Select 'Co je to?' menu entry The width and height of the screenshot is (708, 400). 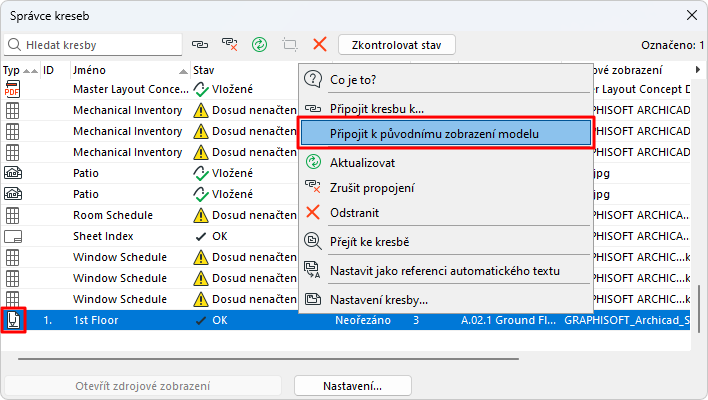353,79
